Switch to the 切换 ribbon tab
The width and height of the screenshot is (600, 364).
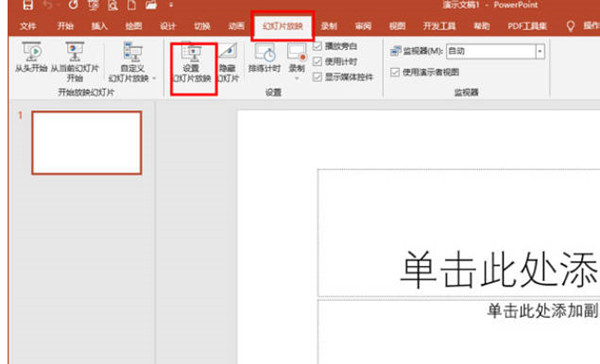point(202,26)
